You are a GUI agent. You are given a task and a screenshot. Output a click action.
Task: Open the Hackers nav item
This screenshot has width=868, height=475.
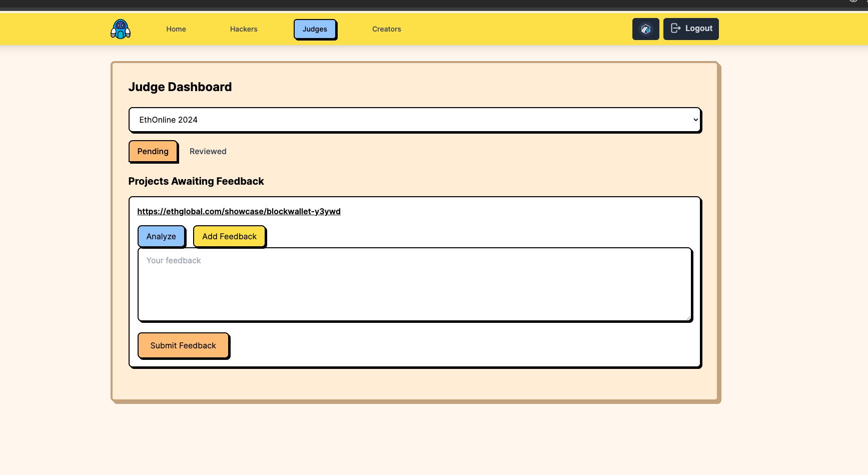244,29
